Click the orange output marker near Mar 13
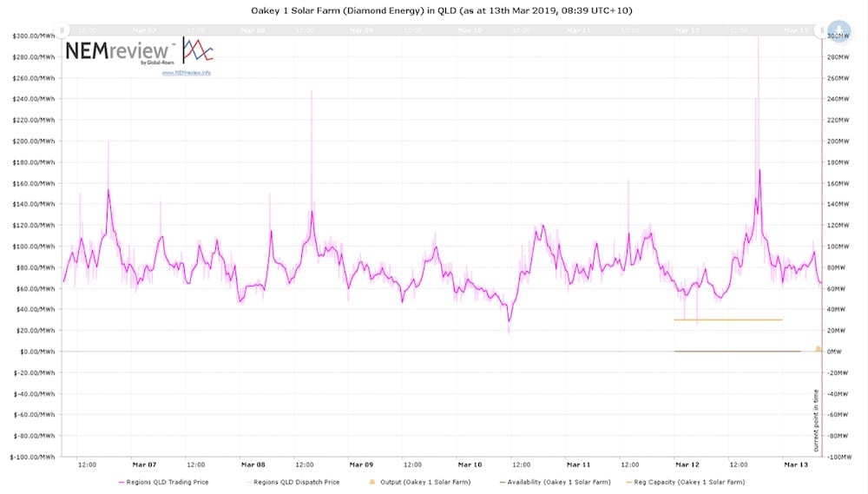 (818, 348)
